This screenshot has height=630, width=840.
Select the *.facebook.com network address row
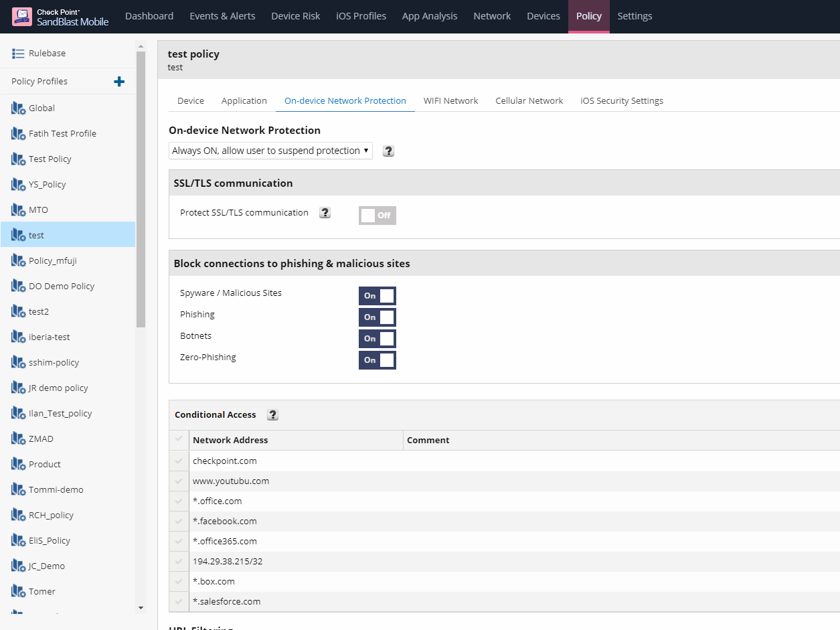pyautogui.click(x=225, y=522)
